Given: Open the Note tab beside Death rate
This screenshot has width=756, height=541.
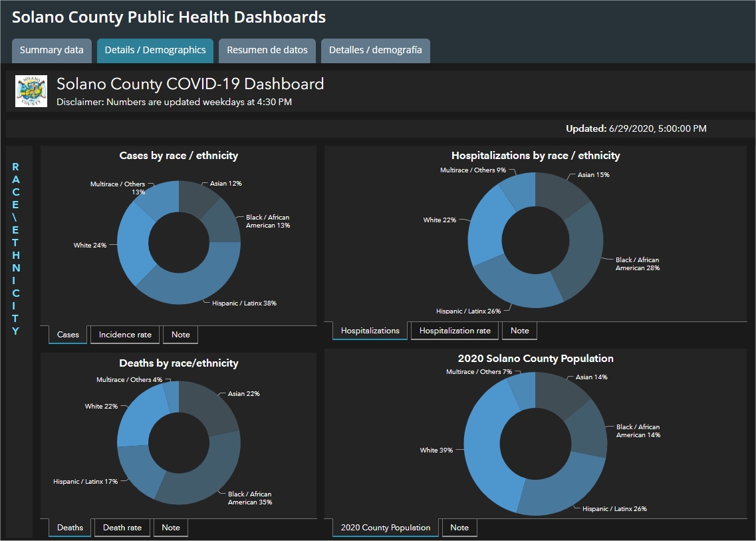Looking at the screenshot, I should coord(171,528).
